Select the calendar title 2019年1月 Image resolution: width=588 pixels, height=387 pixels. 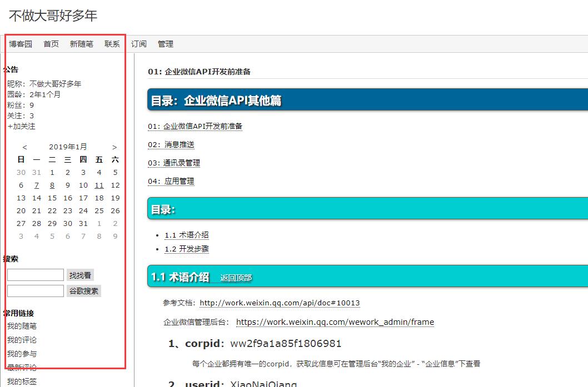68,147
